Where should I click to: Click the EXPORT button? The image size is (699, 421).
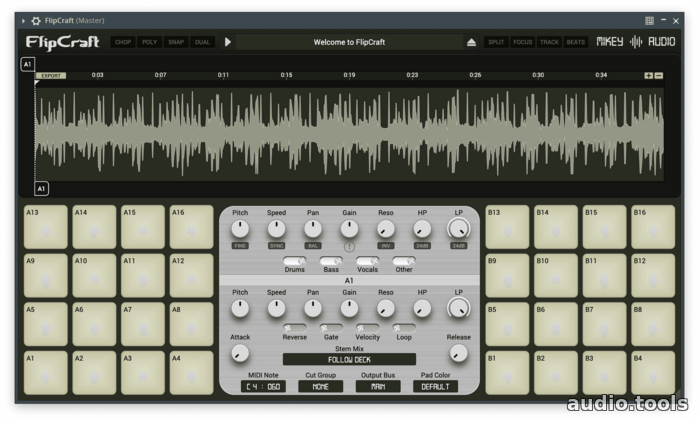[50, 75]
